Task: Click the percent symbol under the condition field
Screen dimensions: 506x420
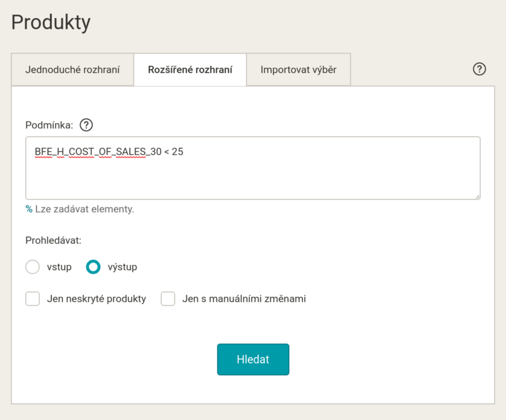Action: pyautogui.click(x=29, y=209)
